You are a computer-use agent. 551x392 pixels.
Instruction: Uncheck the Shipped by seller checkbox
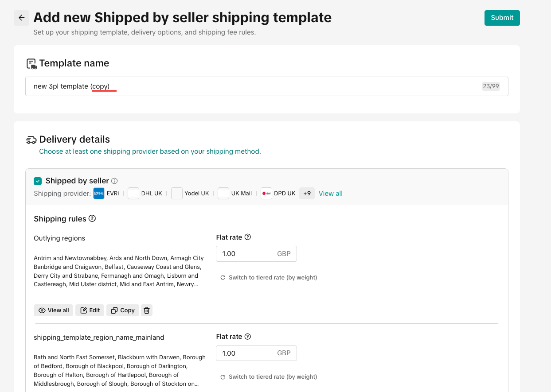[x=38, y=181]
